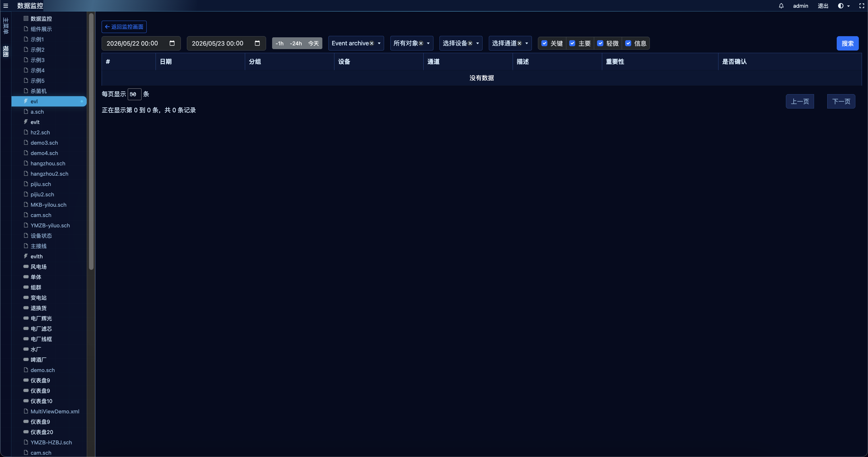Click the folder icon beside 啤酒厂
Image resolution: width=868 pixels, height=457 pixels.
point(26,359)
